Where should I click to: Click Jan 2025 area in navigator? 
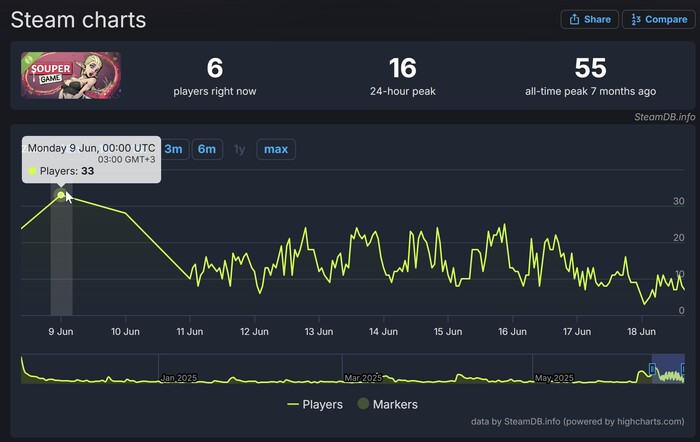click(x=180, y=377)
